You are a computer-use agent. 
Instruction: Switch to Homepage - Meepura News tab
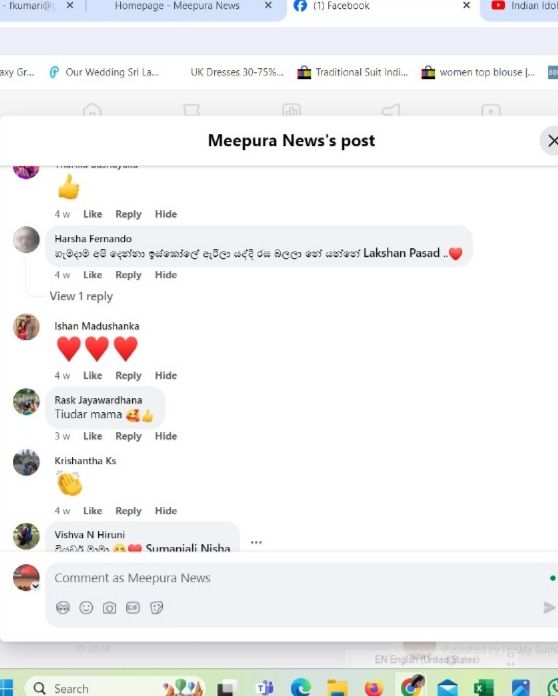(177, 6)
